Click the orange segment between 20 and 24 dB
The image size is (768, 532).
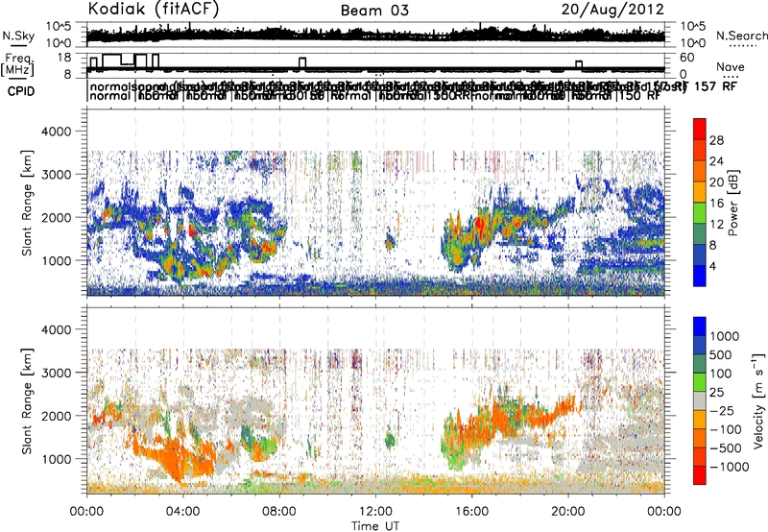700,171
